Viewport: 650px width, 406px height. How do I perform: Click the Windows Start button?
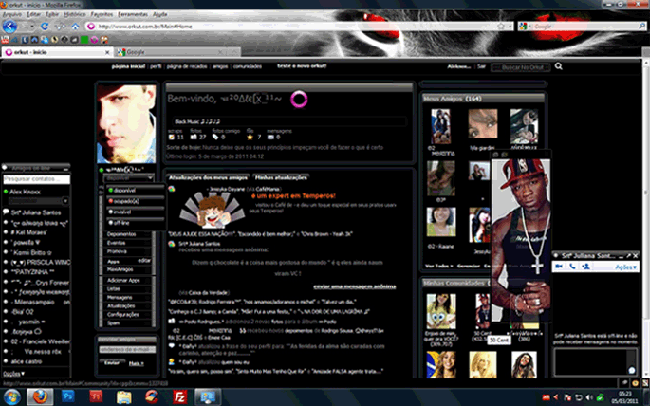pos(12,397)
